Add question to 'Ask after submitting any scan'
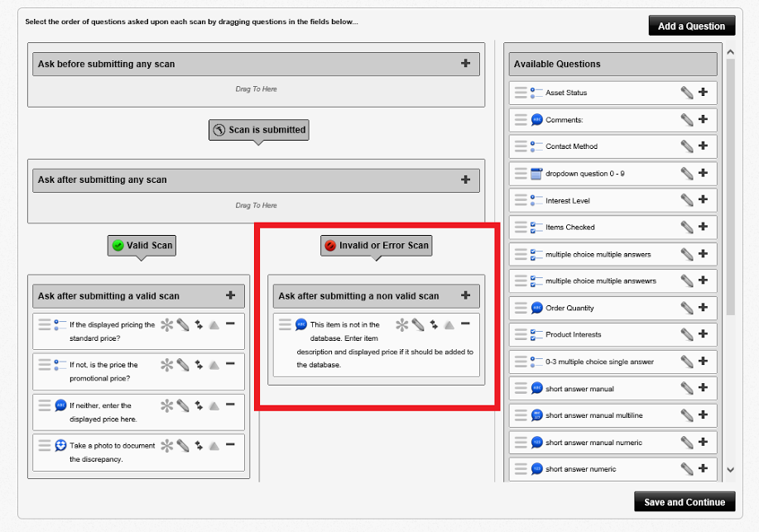The width and height of the screenshot is (759, 532). pyautogui.click(x=465, y=180)
